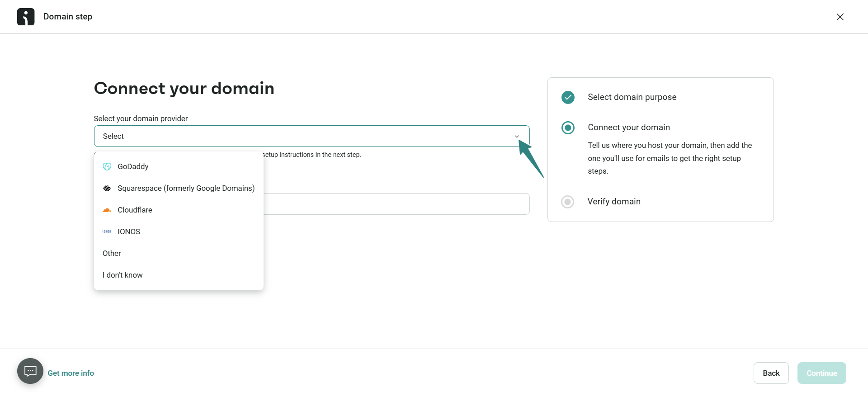Click the Cloudflare cloud icon
868x397 pixels.
(107, 210)
